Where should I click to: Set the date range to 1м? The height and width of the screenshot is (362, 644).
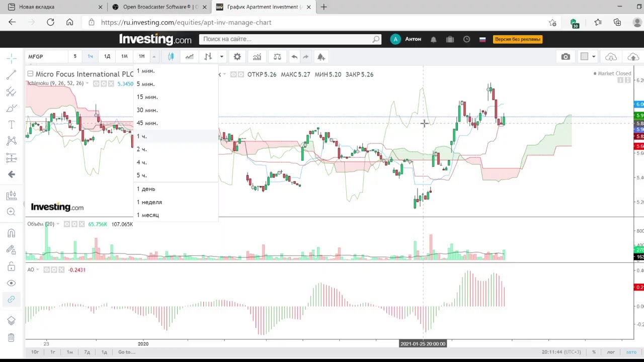[70, 352]
